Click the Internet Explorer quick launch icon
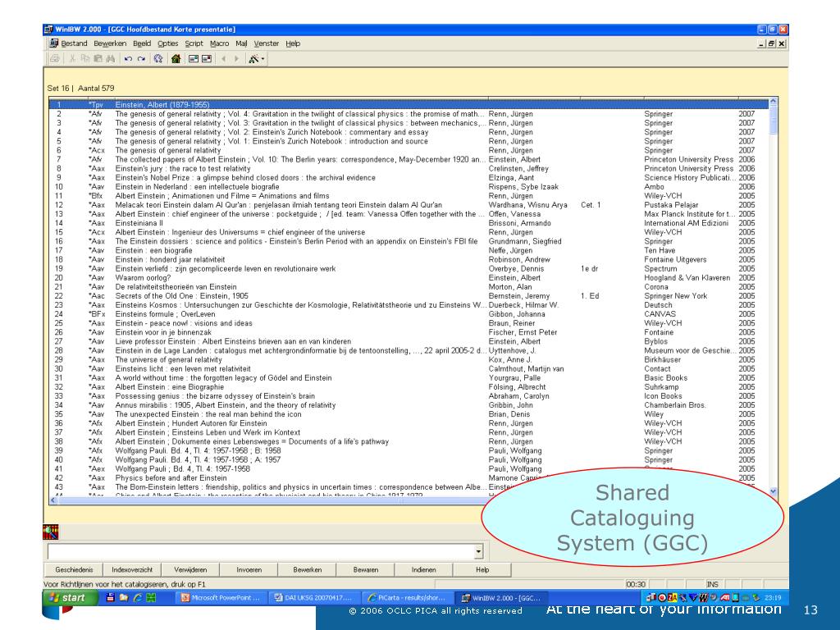The image size is (840, 630). [x=137, y=598]
